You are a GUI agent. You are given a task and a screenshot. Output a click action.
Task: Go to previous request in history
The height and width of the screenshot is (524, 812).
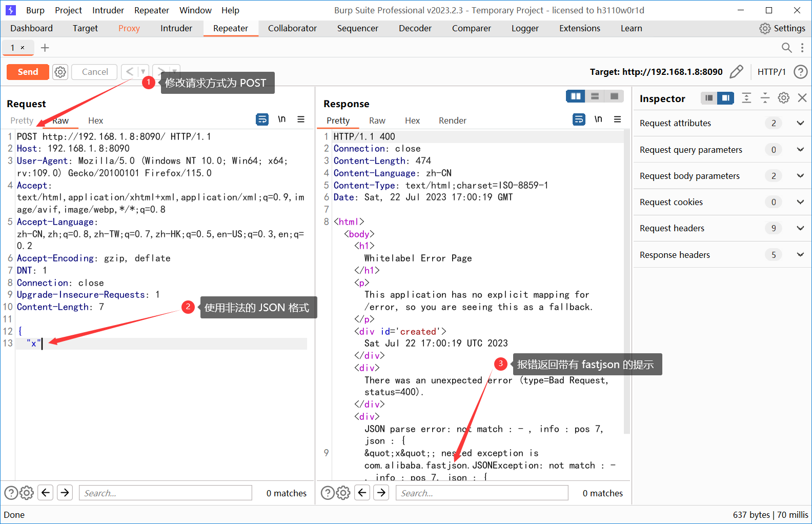[130, 71]
